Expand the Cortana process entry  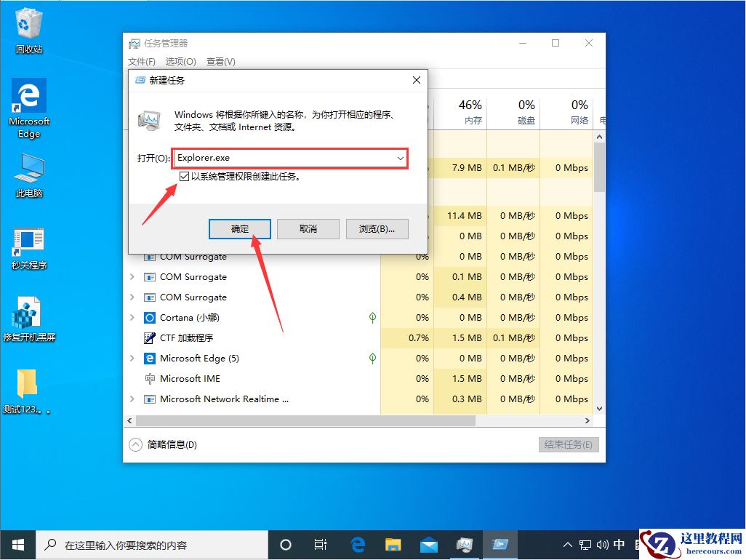coord(132,318)
